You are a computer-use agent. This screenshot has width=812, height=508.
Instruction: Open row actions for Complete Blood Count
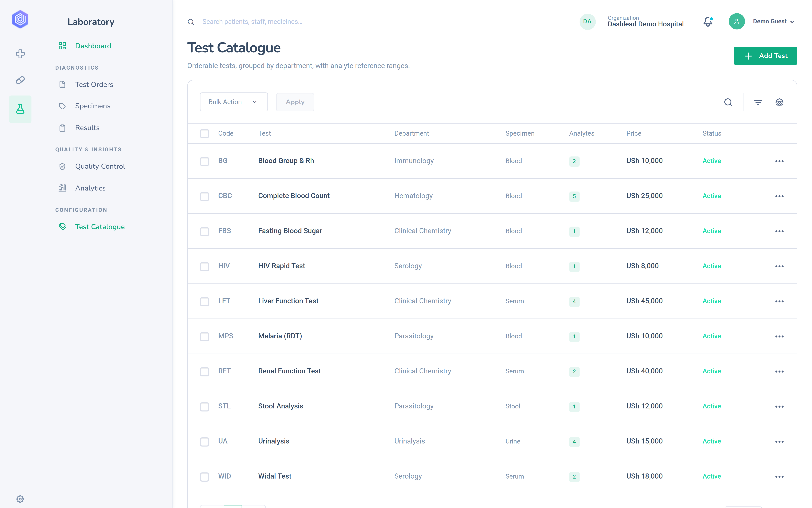[780, 196]
